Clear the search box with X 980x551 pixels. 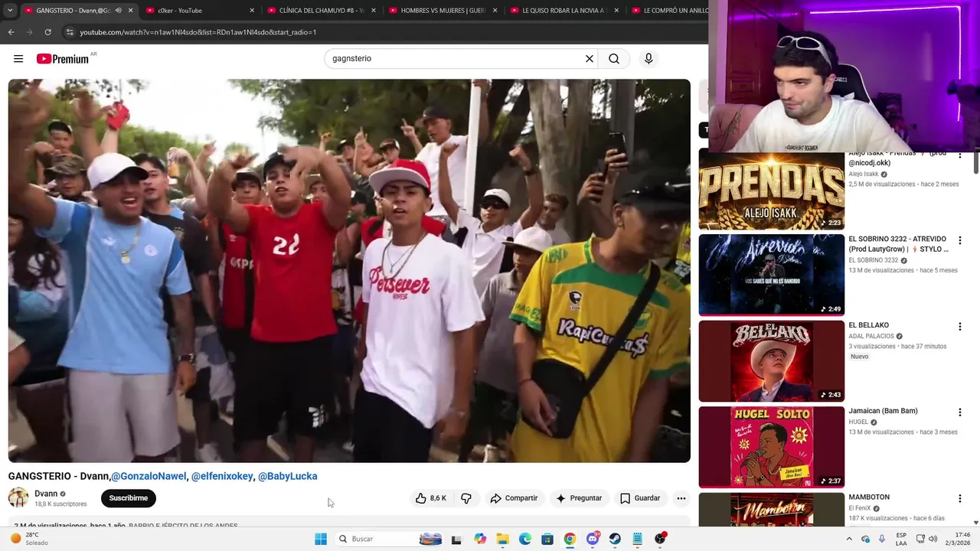point(590,59)
